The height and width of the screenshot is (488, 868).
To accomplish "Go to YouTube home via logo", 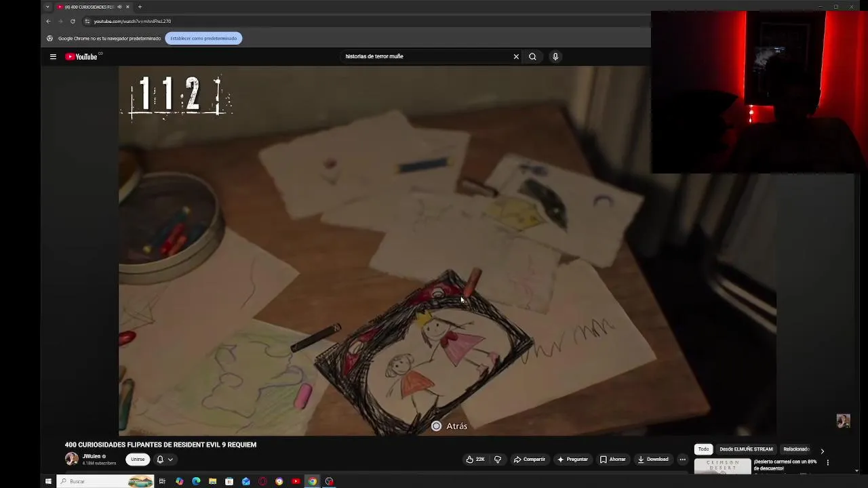I will click(81, 57).
